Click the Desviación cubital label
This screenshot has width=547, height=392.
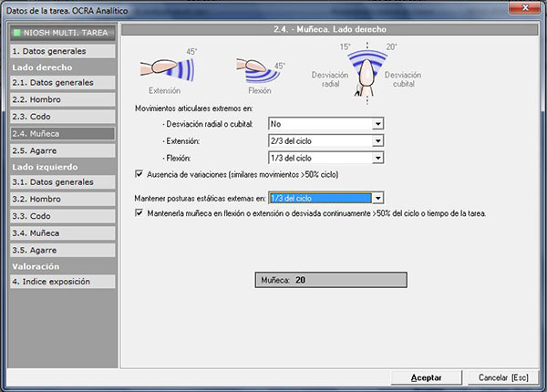[x=403, y=79]
